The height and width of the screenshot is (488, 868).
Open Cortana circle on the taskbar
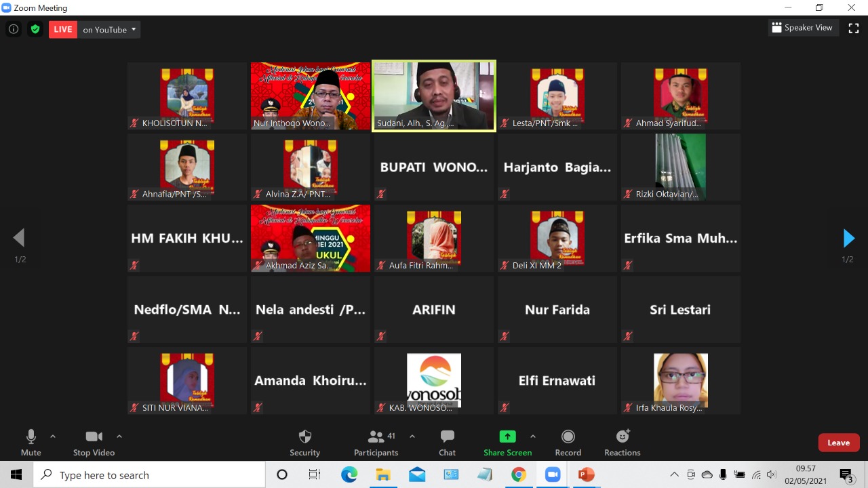282,475
